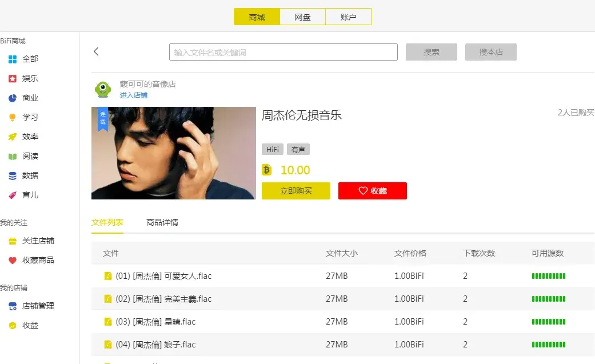Viewport: 595px width, 364px height.
Task: Click file icon of 完美主義.flac
Action: (108, 299)
